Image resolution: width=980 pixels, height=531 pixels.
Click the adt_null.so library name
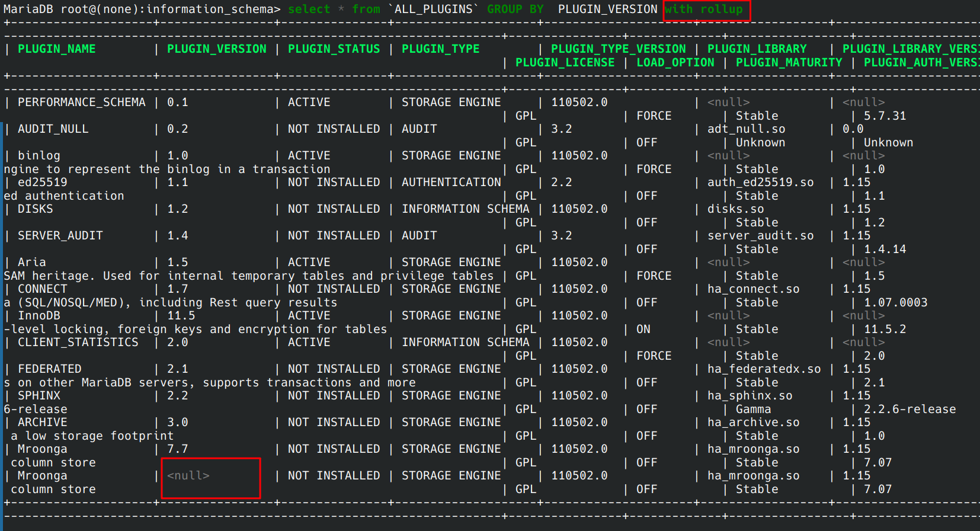pos(747,129)
